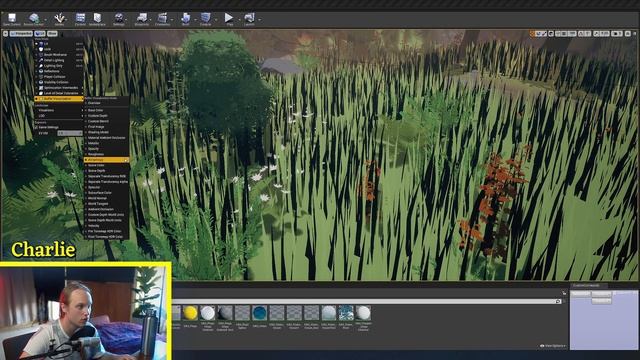Screen dimensions: 640x360
Task: Select Reflections view mode
Action: click(x=59, y=71)
